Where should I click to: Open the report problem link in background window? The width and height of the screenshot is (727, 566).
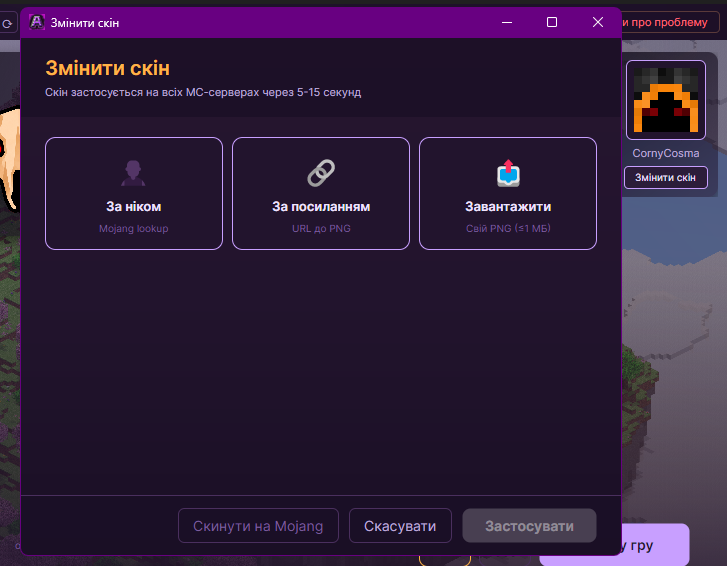666,22
